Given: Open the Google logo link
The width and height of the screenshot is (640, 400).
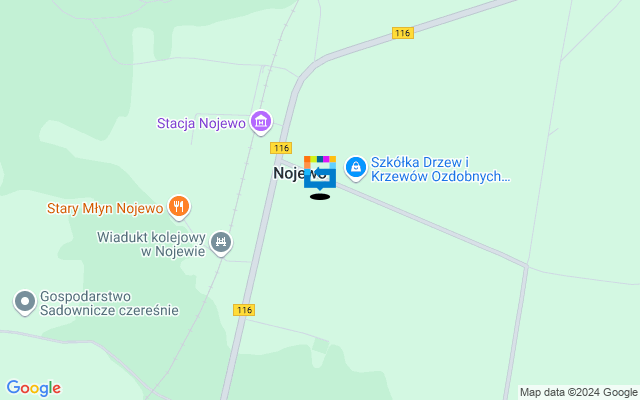Looking at the screenshot, I should click(x=34, y=388).
